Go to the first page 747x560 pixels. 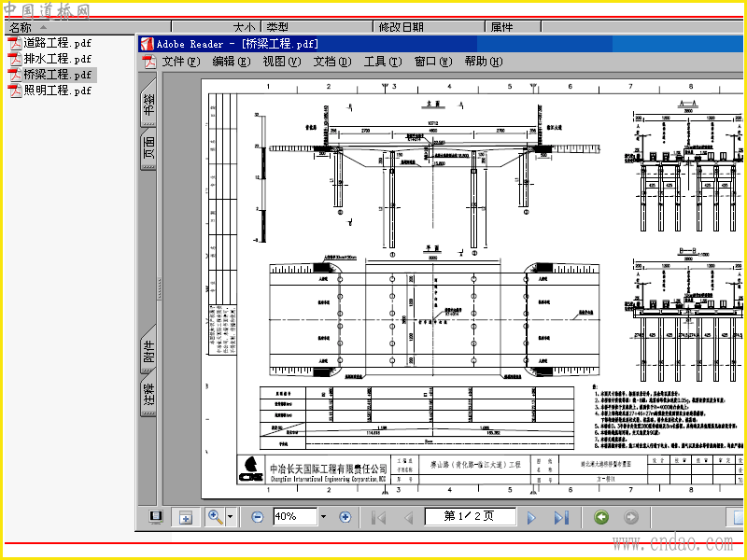click(378, 517)
